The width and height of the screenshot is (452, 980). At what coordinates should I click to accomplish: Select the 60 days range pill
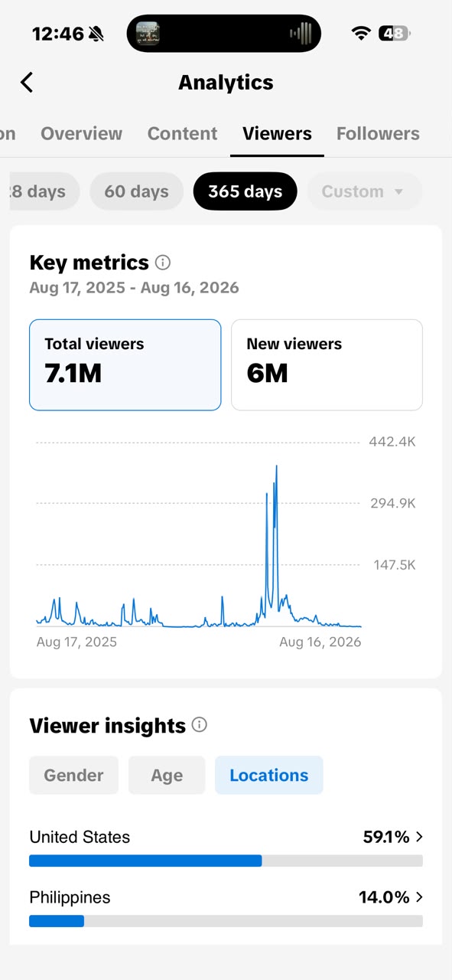pyautogui.click(x=136, y=191)
